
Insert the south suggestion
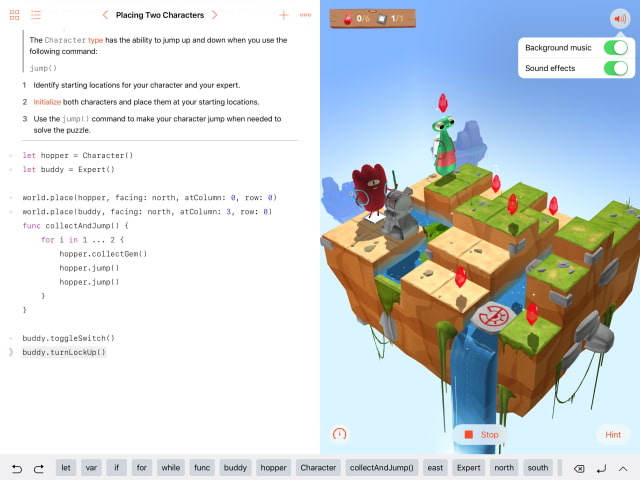point(538,468)
